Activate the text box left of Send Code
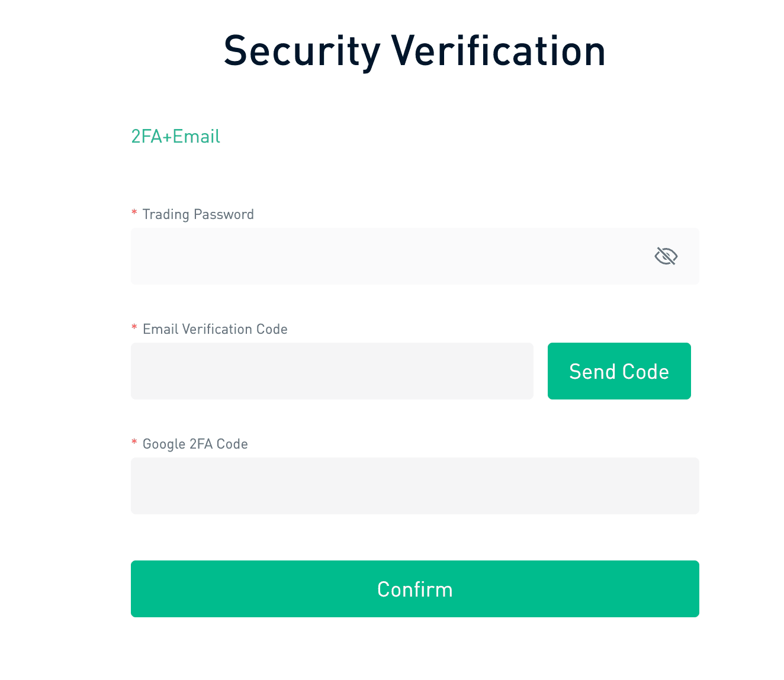The height and width of the screenshot is (680, 784). click(x=332, y=371)
